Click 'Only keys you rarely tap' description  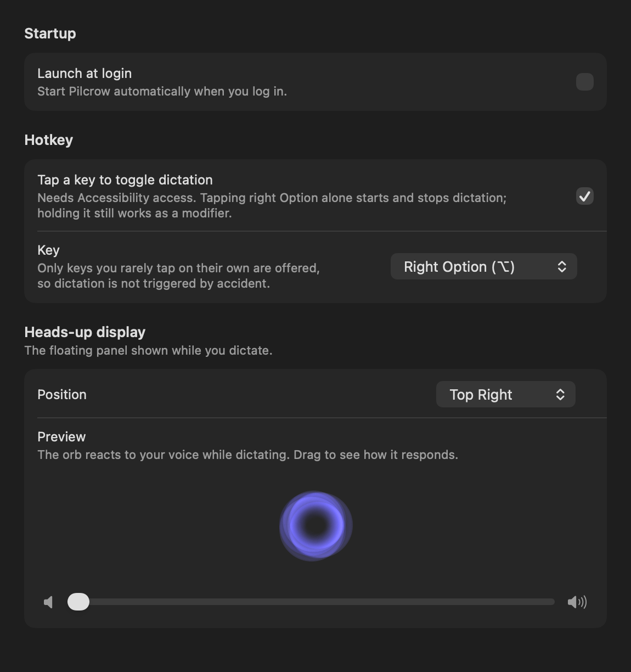point(178,276)
